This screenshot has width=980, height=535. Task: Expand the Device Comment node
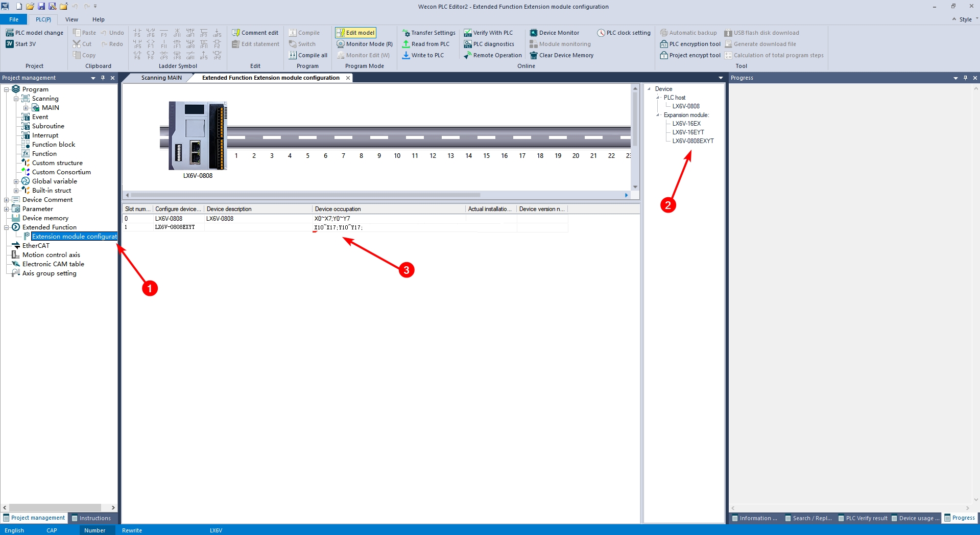pos(7,200)
